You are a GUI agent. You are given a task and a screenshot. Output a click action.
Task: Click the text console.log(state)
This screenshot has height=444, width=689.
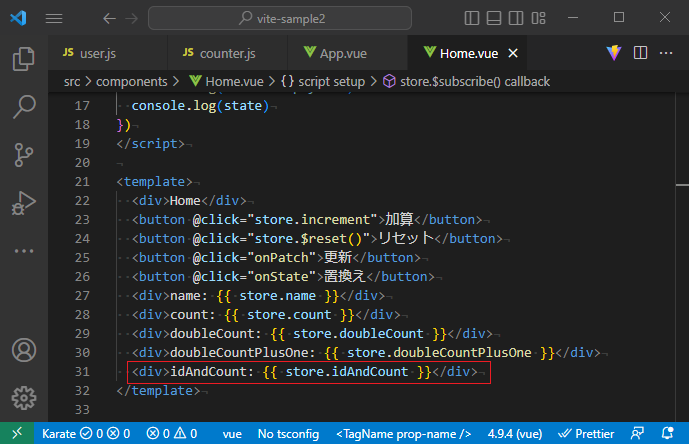[x=200, y=106]
